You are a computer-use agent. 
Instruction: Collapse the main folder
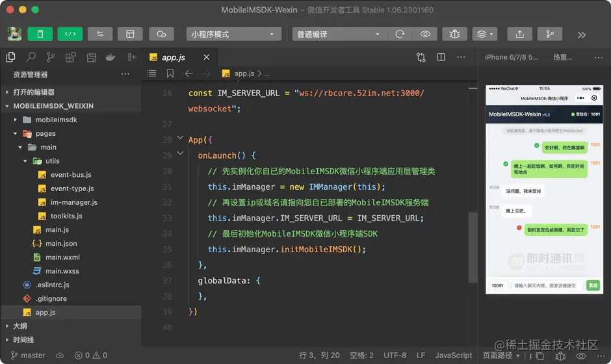tap(71, 148)
